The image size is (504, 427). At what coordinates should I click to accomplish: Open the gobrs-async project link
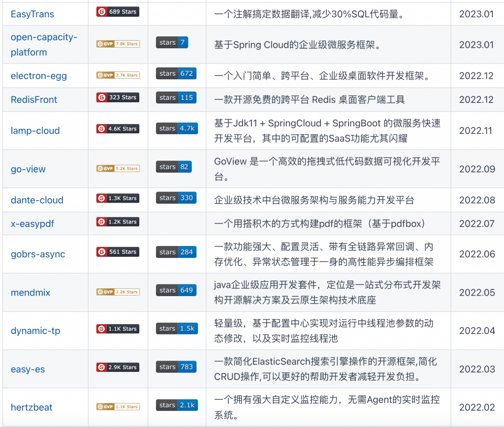38,254
